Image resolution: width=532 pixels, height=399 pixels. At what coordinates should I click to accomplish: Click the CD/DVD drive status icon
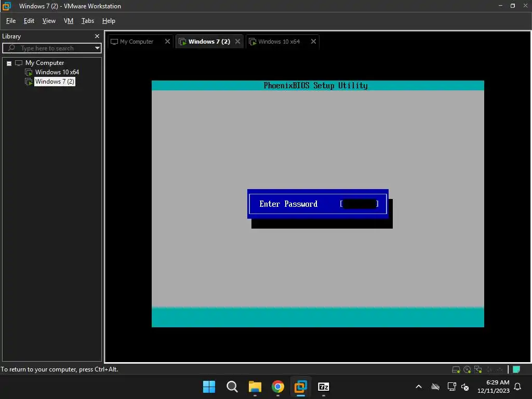click(467, 369)
